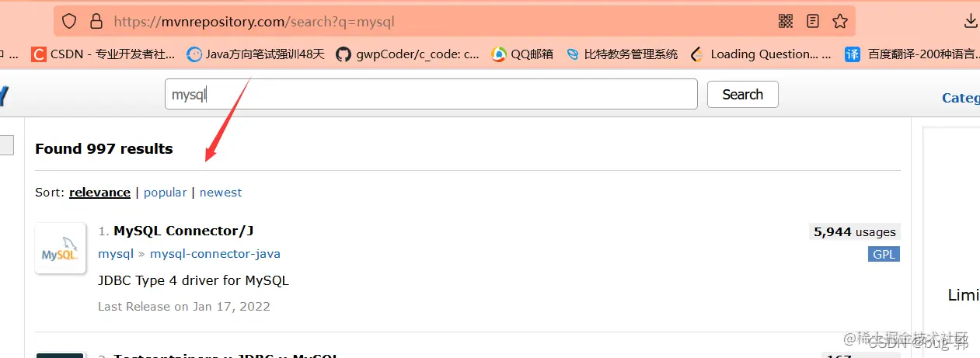
Task: Sort results by popular
Action: click(x=165, y=193)
